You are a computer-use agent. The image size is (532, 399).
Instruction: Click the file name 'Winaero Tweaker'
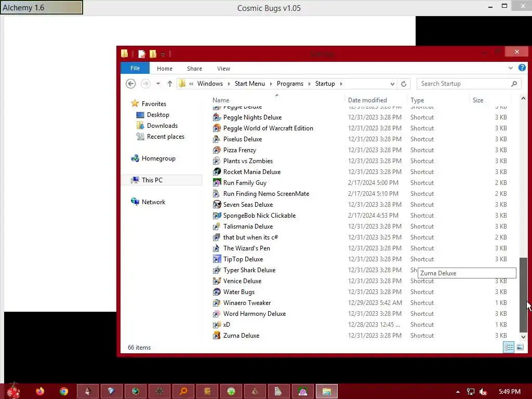pyautogui.click(x=247, y=303)
